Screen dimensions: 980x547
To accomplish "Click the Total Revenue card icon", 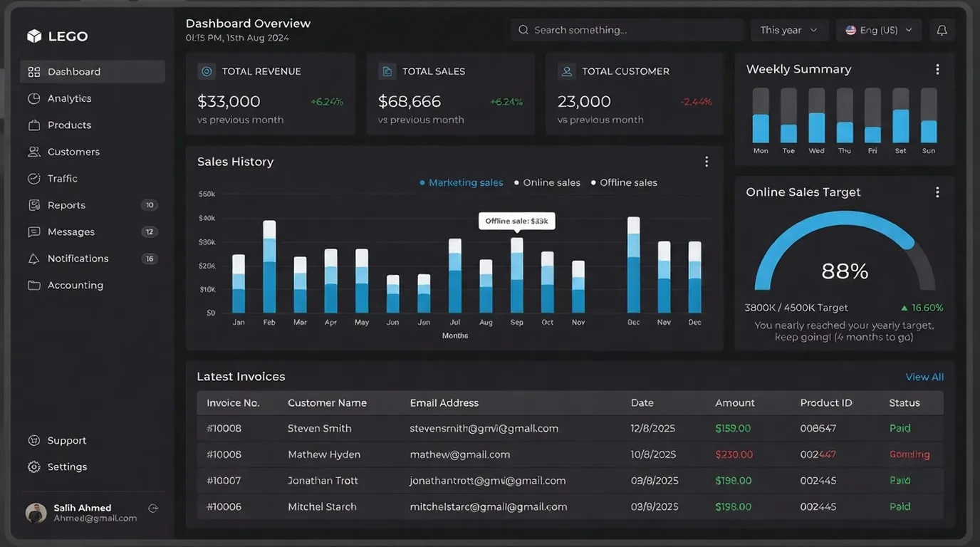I will click(x=207, y=71).
